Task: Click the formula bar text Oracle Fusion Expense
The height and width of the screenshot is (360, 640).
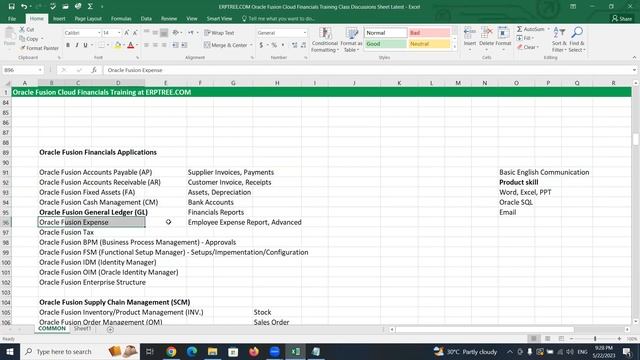Action: (x=135, y=70)
